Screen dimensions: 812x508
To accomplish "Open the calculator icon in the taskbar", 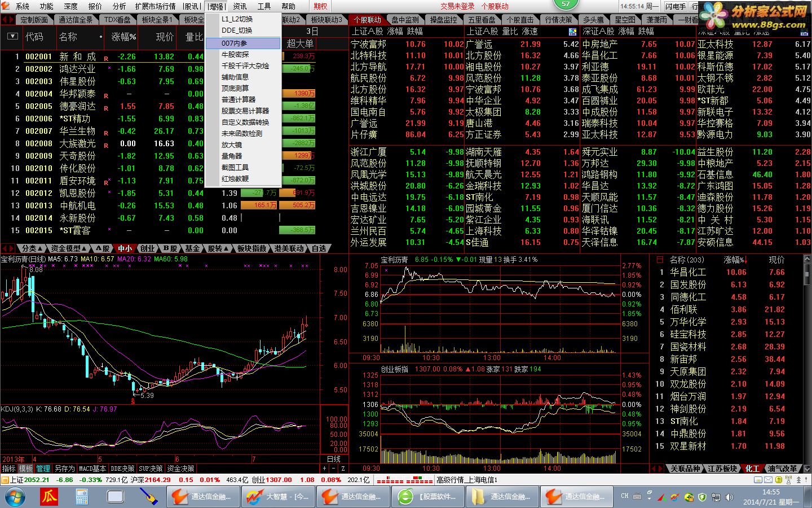I will (82, 497).
